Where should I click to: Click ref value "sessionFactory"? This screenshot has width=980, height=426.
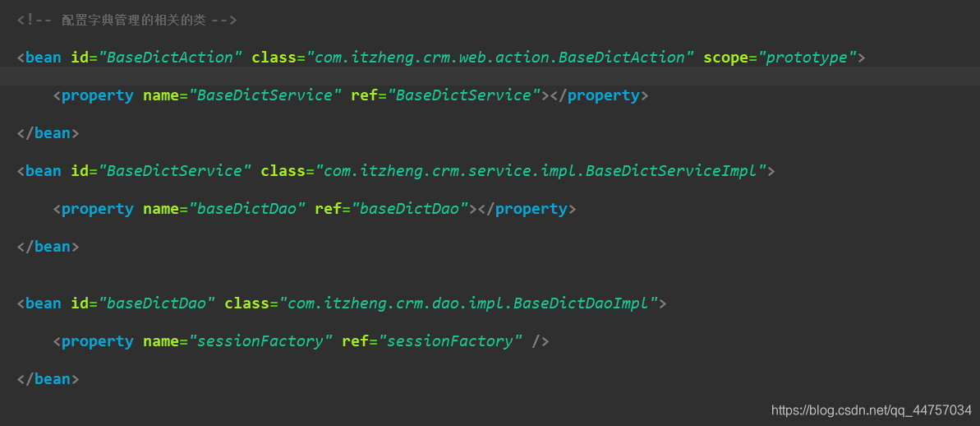[x=450, y=341]
